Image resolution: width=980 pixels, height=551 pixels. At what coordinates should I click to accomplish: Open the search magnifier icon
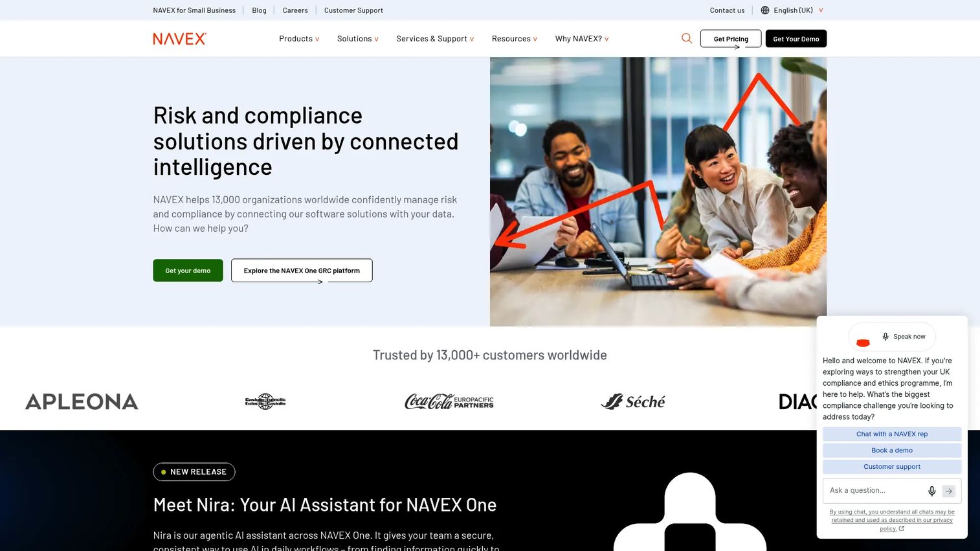point(687,38)
